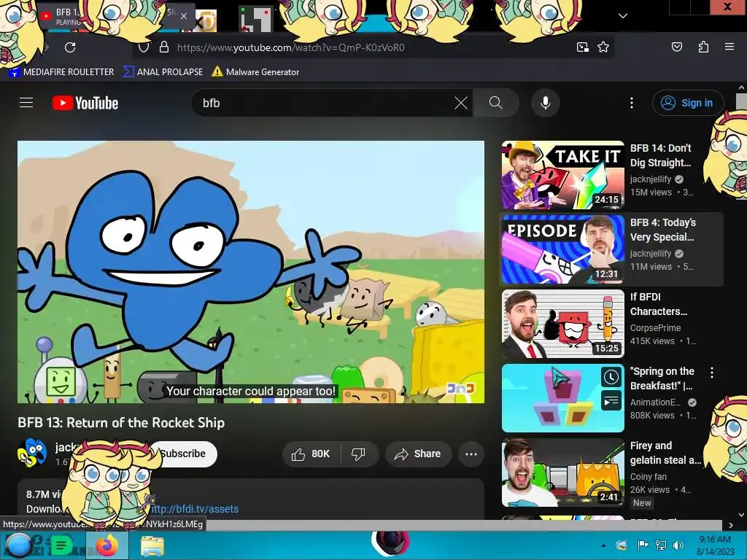Image resolution: width=747 pixels, height=560 pixels.
Task: Open "Firey and gelatin steal" thumbnail
Action: click(563, 472)
